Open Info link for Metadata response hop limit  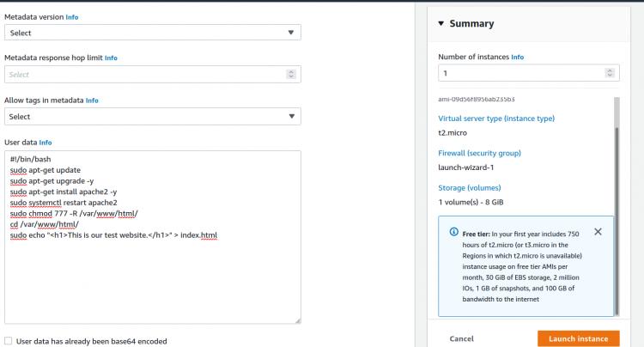(111, 58)
